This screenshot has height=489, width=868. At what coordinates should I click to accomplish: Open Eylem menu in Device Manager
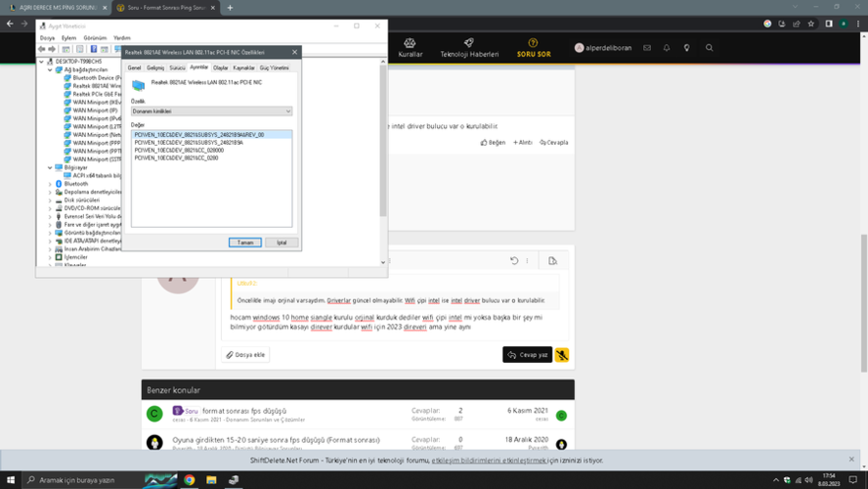pos(68,38)
